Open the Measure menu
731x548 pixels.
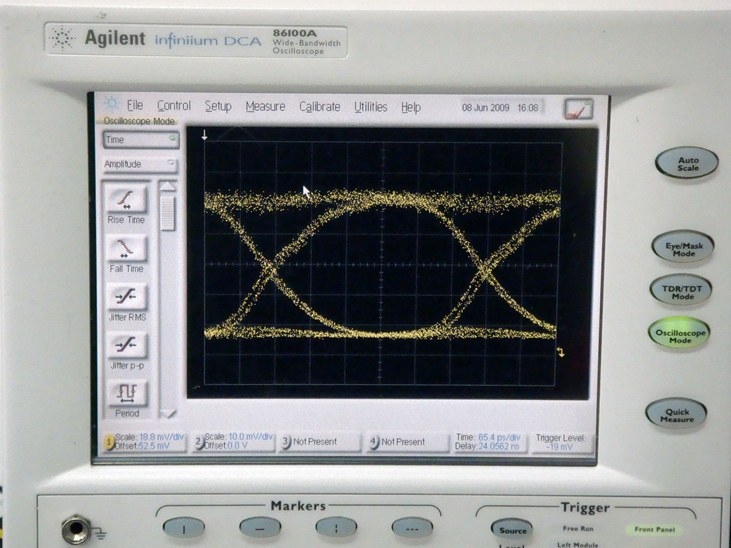coord(265,107)
